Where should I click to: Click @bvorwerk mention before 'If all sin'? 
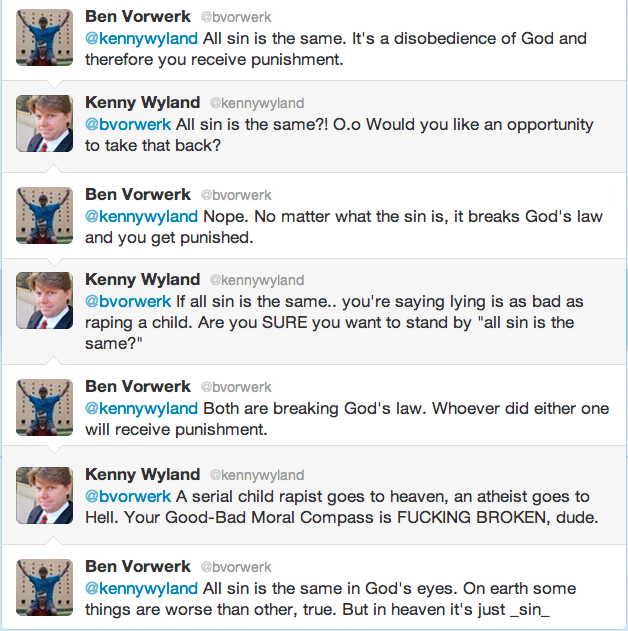pyautogui.click(x=128, y=302)
